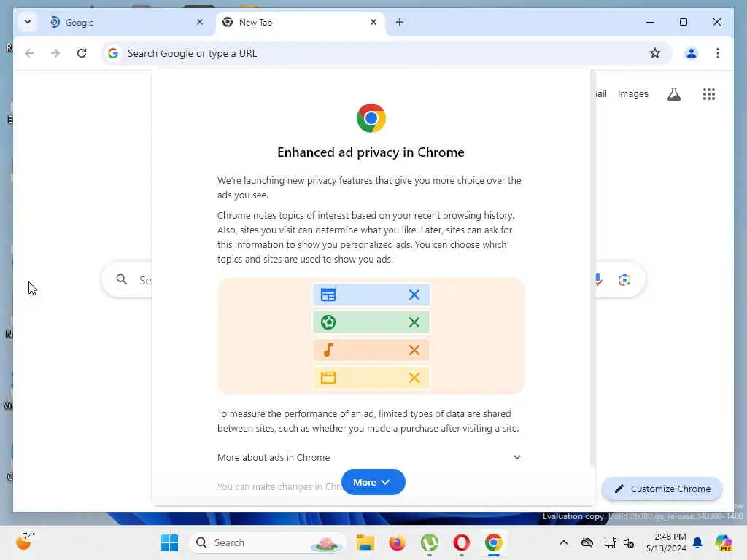The height and width of the screenshot is (560, 747).
Task: Go back with the back arrow
Action: tap(29, 53)
